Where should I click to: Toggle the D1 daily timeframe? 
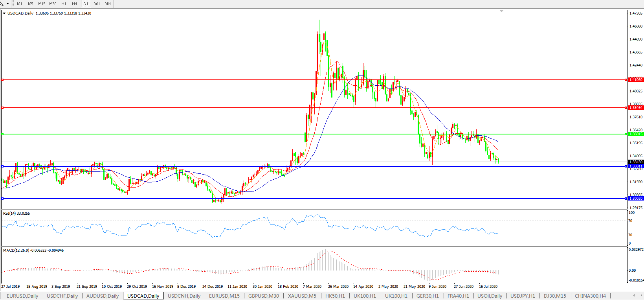86,4
